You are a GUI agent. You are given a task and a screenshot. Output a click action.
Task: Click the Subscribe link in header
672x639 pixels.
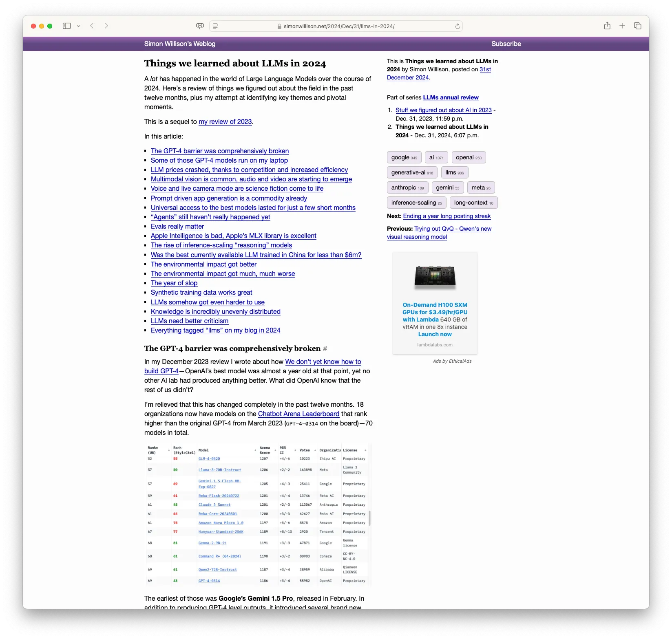[x=506, y=44]
